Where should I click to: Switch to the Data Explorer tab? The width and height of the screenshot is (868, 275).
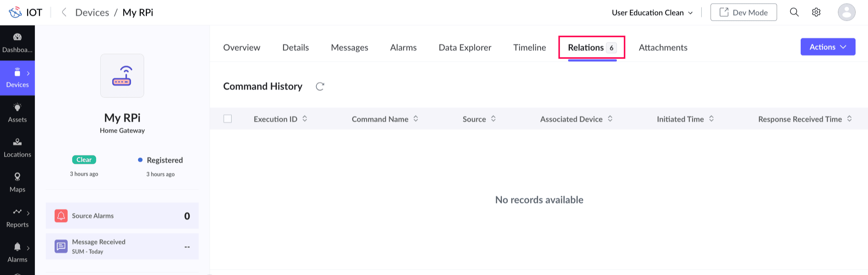[x=465, y=48]
